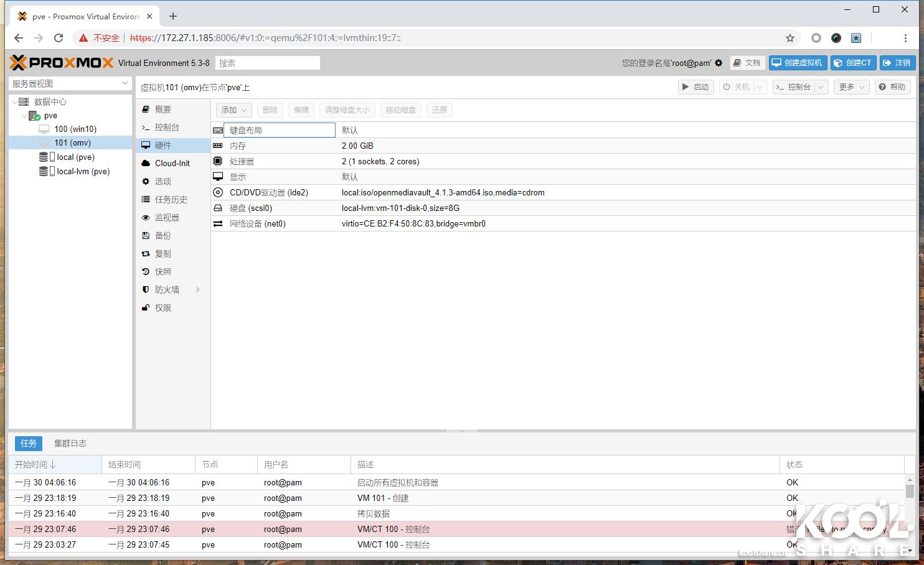Image resolution: width=924 pixels, height=565 pixels.
Task: Open the 控制台 console panel in the sidebar
Action: pos(167,127)
